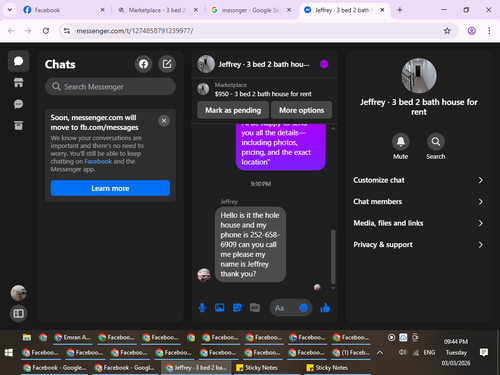Open Emran A... Chrome taskbar window
This screenshot has height=375, width=500.
[x=72, y=338]
